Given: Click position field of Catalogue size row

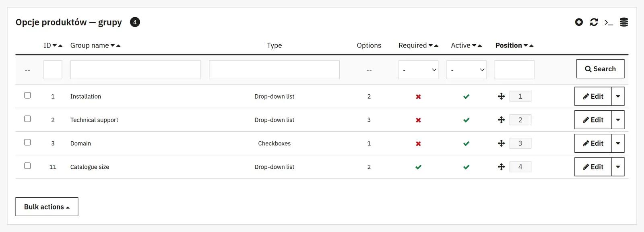Looking at the screenshot, I should click(520, 167).
